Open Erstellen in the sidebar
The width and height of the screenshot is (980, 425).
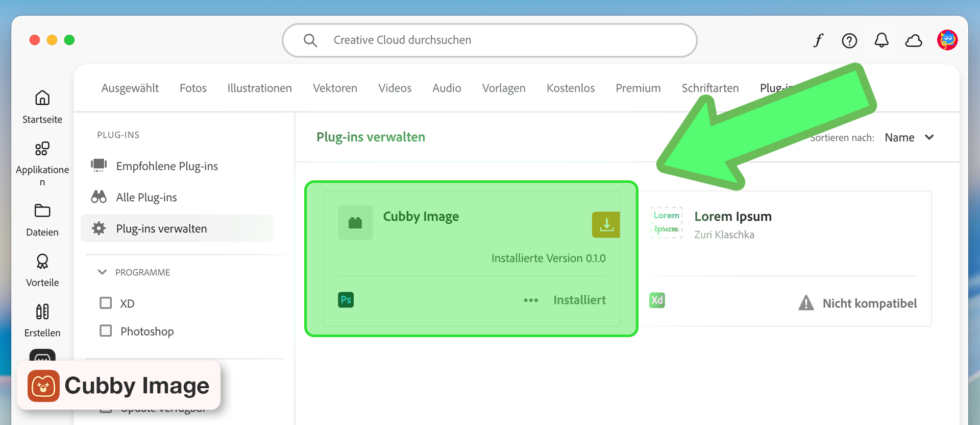(42, 321)
